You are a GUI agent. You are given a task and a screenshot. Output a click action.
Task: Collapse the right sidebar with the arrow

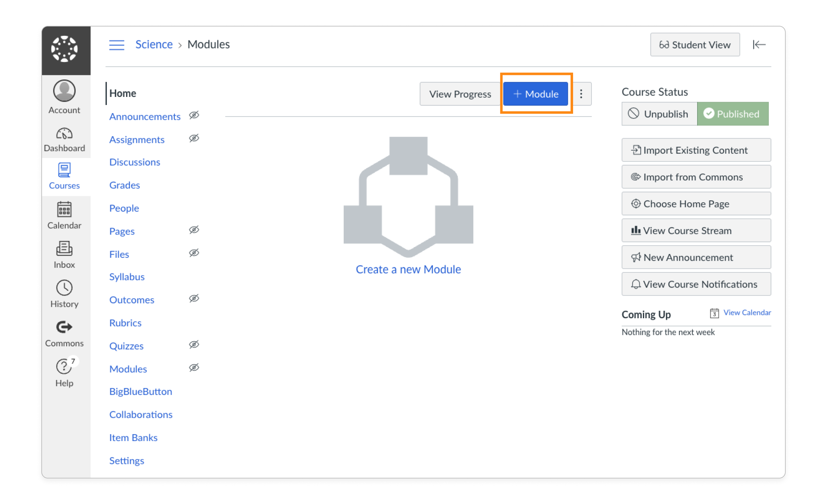pyautogui.click(x=759, y=44)
